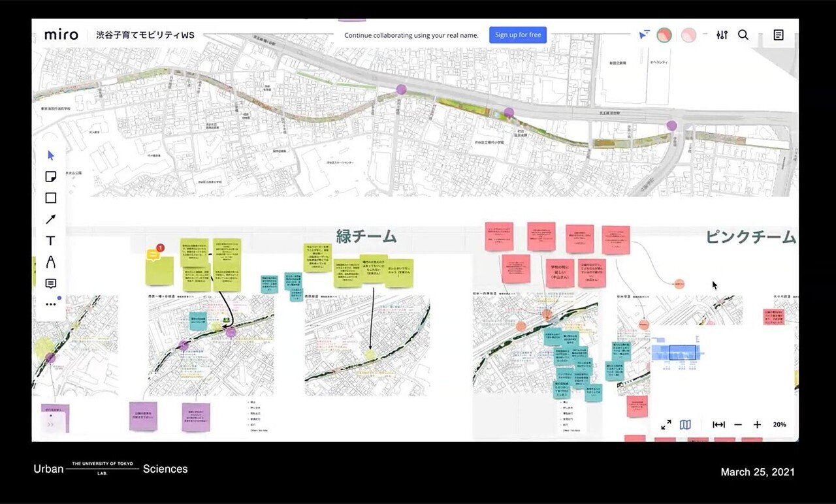This screenshot has width=836, height=504.
Task: Open the More tools ellipsis
Action: click(x=51, y=304)
